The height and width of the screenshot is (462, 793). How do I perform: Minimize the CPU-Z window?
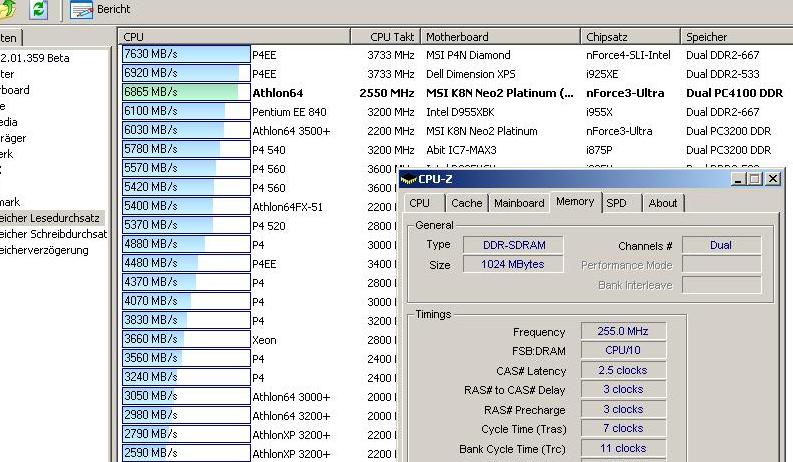tap(738, 179)
